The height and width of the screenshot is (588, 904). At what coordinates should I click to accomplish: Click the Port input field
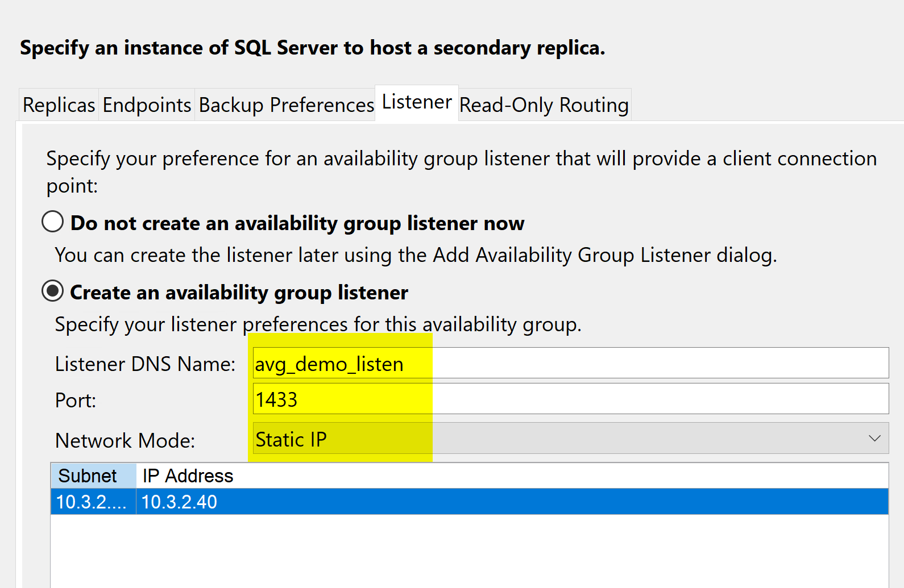coord(571,399)
